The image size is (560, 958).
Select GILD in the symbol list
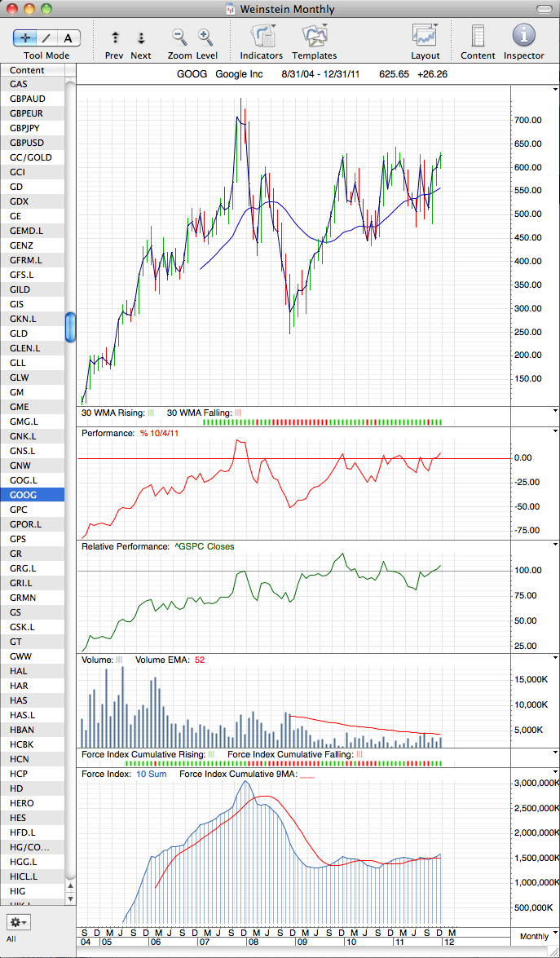click(x=32, y=289)
